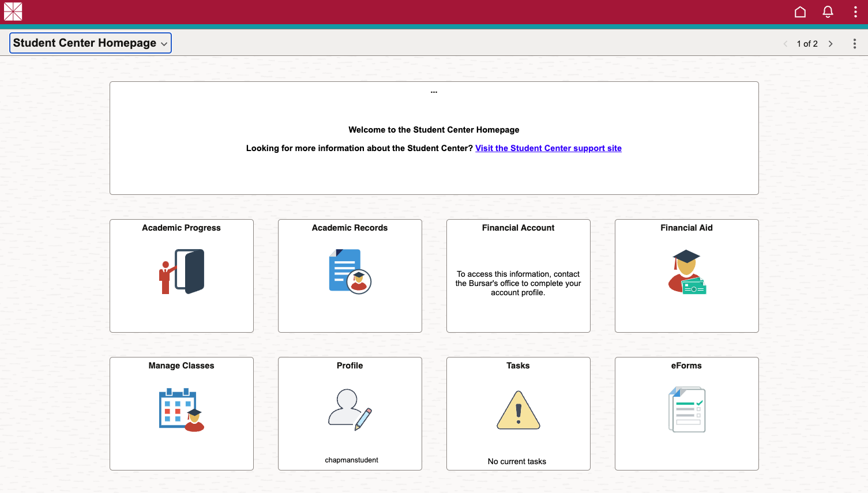Viewport: 868px width, 493px height.
Task: Open the eForms checklist icon
Action: pyautogui.click(x=687, y=410)
